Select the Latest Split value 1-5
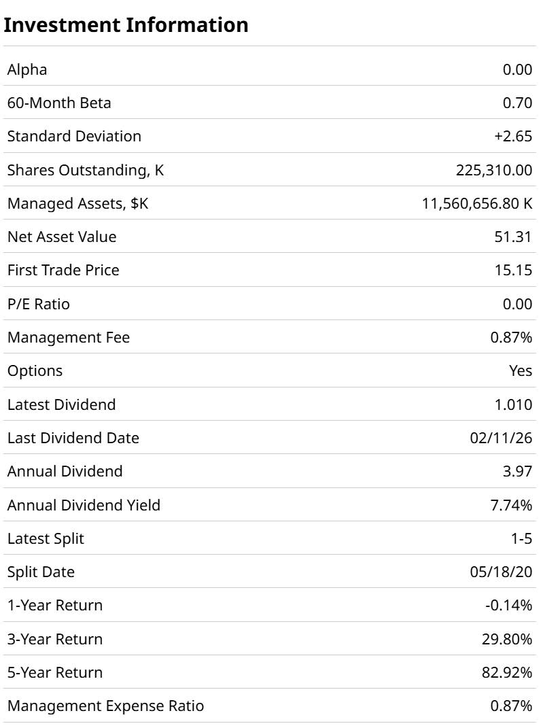Image resolution: width=560 pixels, height=728 pixels. [x=521, y=538]
